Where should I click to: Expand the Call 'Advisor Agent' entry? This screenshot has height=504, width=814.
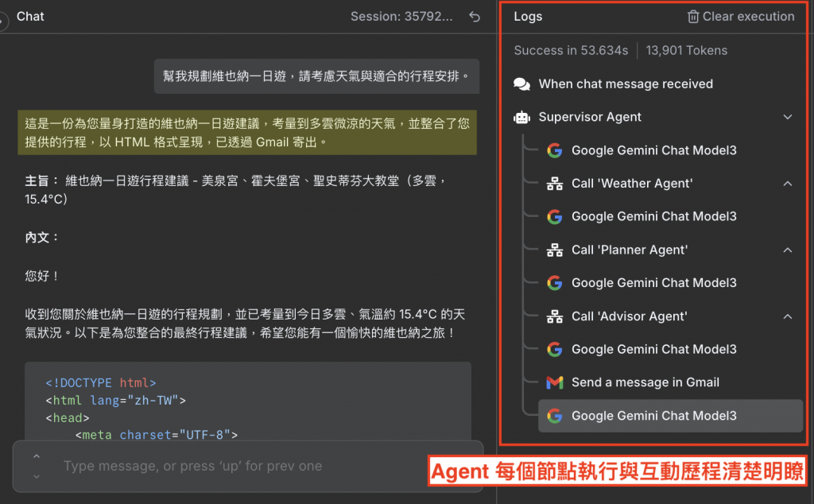point(788,316)
